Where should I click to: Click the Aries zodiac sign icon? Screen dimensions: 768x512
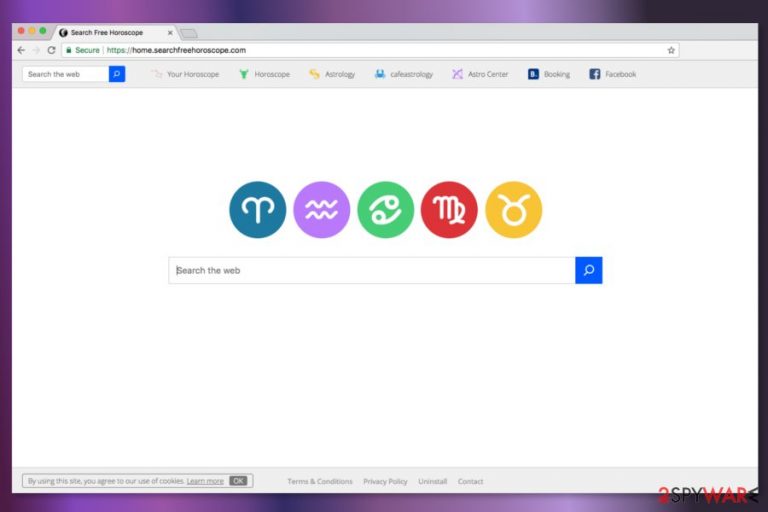click(257, 210)
